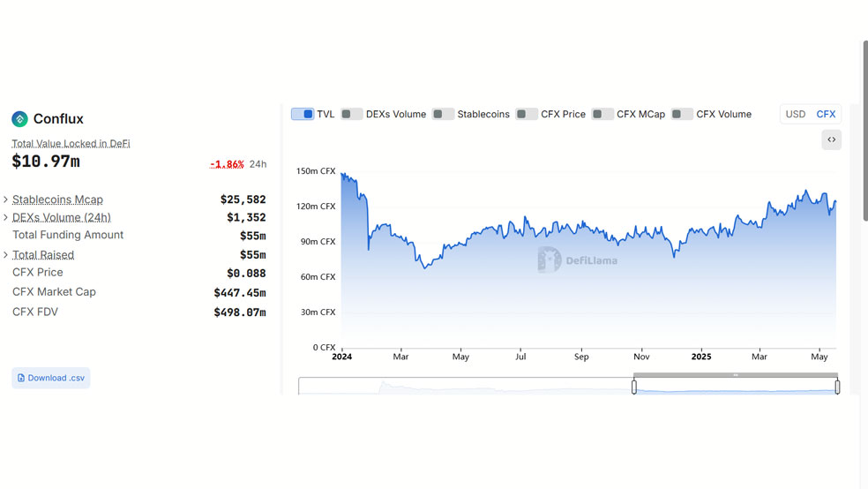Click the 150m CFX axis label
The height and width of the screenshot is (489, 868).
(x=316, y=171)
